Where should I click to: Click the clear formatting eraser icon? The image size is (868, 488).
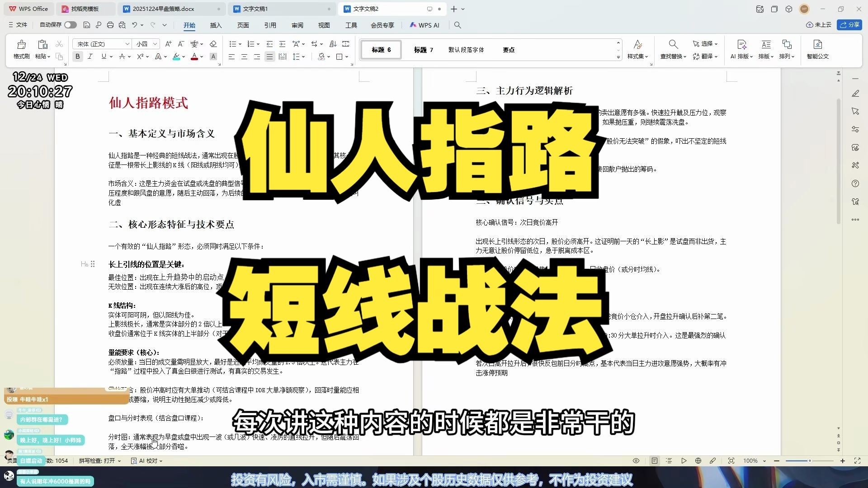click(213, 44)
